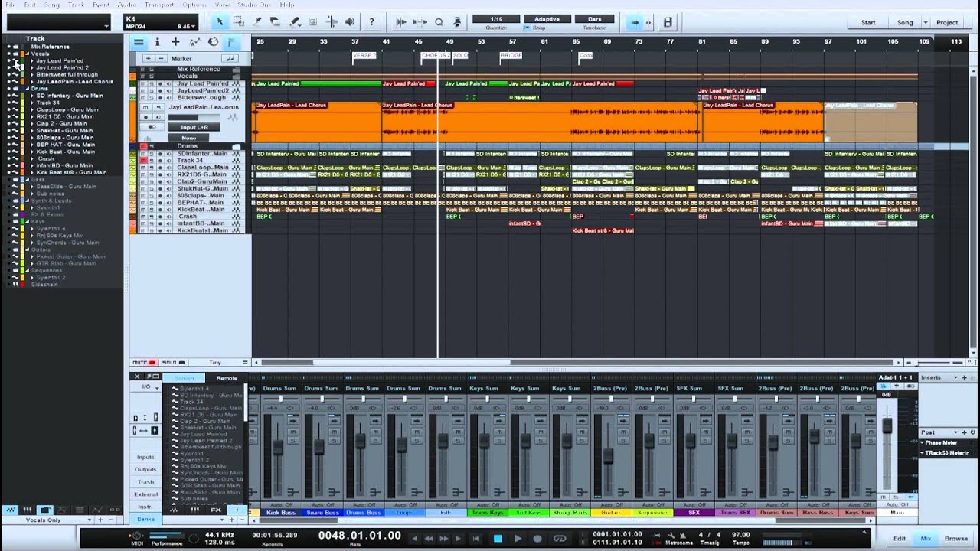The image size is (980, 551).
Task: Open the Bars timebase dropdown
Action: (595, 19)
